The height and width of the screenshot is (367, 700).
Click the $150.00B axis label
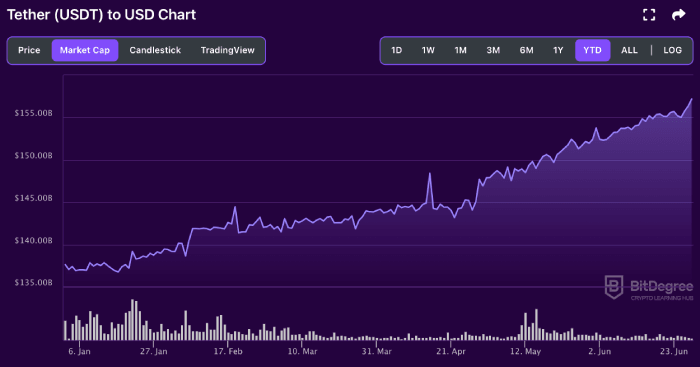[x=33, y=156]
